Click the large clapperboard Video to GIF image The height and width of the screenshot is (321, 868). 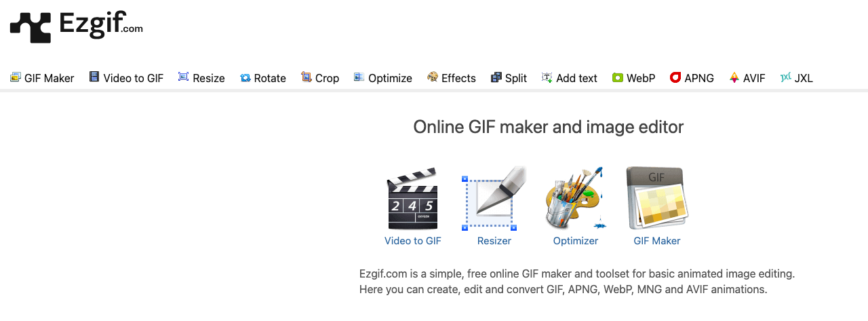pyautogui.click(x=412, y=199)
